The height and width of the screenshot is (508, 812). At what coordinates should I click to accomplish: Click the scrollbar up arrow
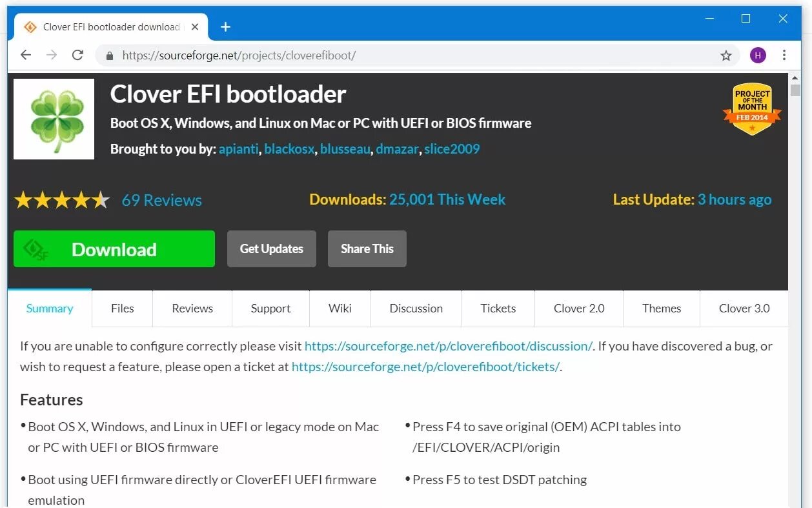(795, 78)
